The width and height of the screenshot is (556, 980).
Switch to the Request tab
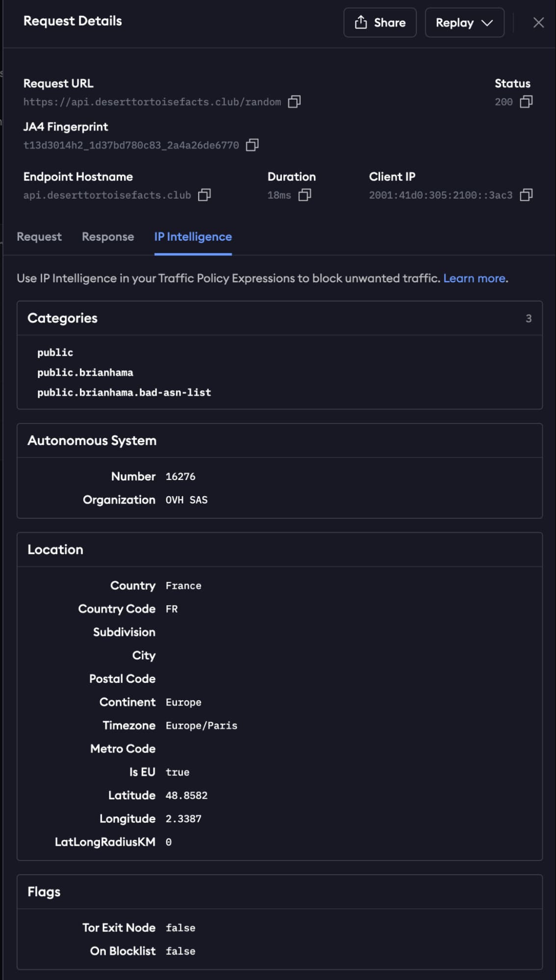tap(39, 237)
